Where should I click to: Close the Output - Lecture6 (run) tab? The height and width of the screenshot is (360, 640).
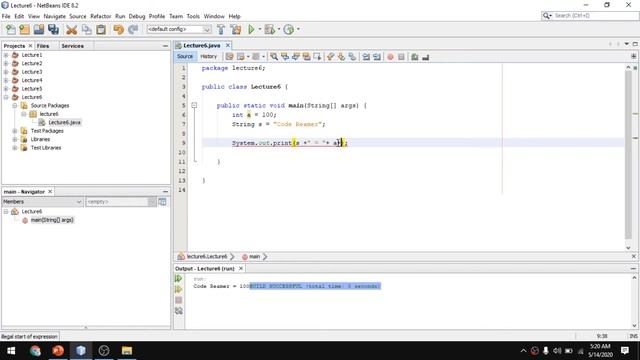[241, 269]
